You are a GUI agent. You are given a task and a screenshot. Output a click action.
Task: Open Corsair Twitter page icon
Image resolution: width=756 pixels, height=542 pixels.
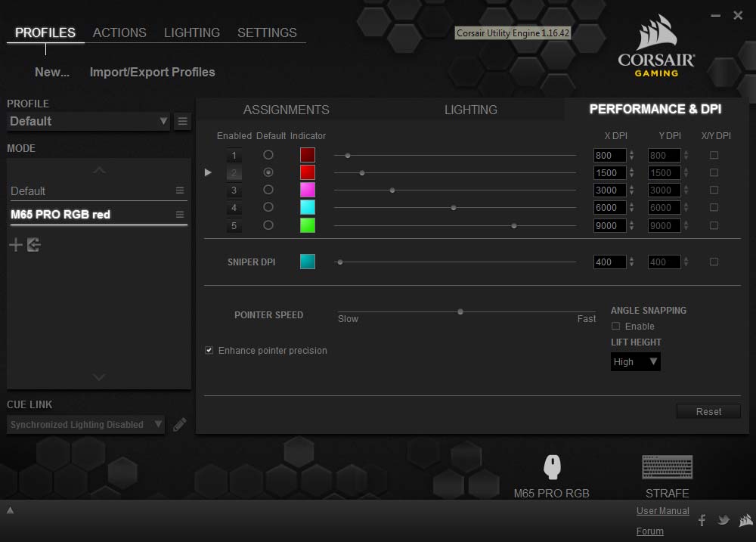pos(723,520)
